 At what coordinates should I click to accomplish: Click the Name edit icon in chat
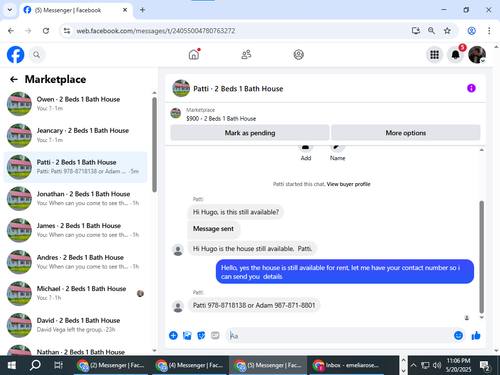(x=337, y=148)
